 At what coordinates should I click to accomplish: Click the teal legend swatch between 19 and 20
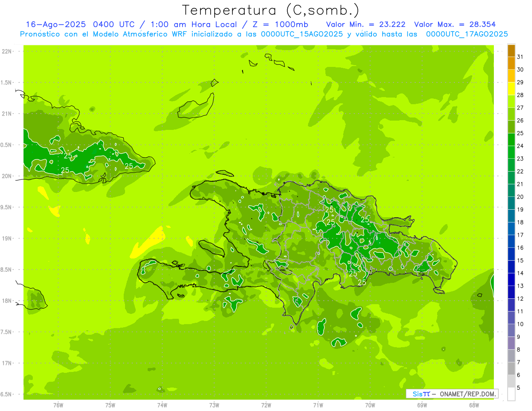[x=511, y=203]
